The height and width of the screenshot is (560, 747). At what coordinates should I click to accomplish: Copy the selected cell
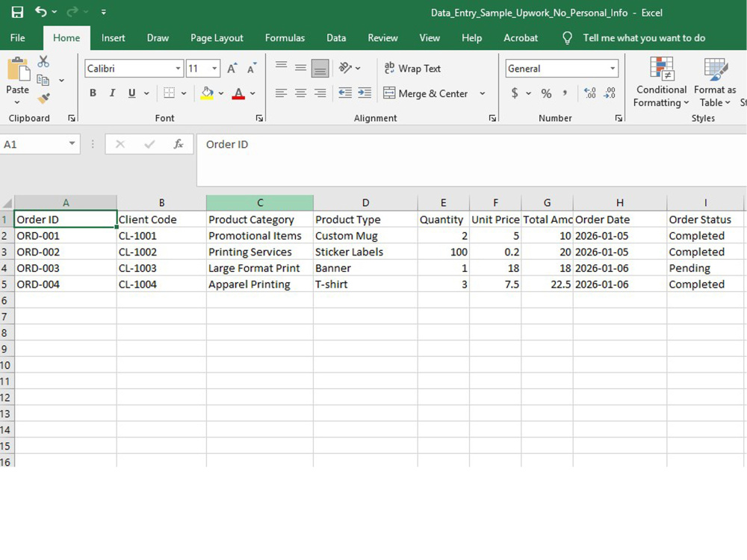point(43,80)
